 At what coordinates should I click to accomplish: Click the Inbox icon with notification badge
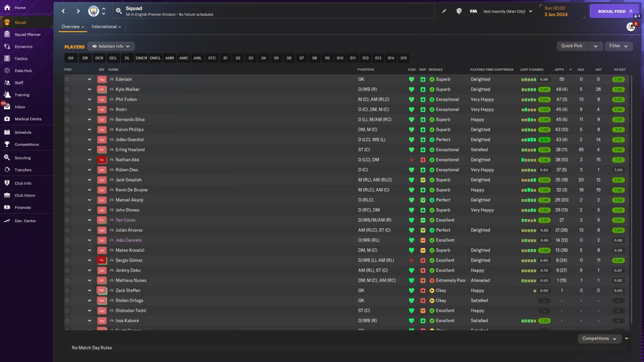pos(7,107)
